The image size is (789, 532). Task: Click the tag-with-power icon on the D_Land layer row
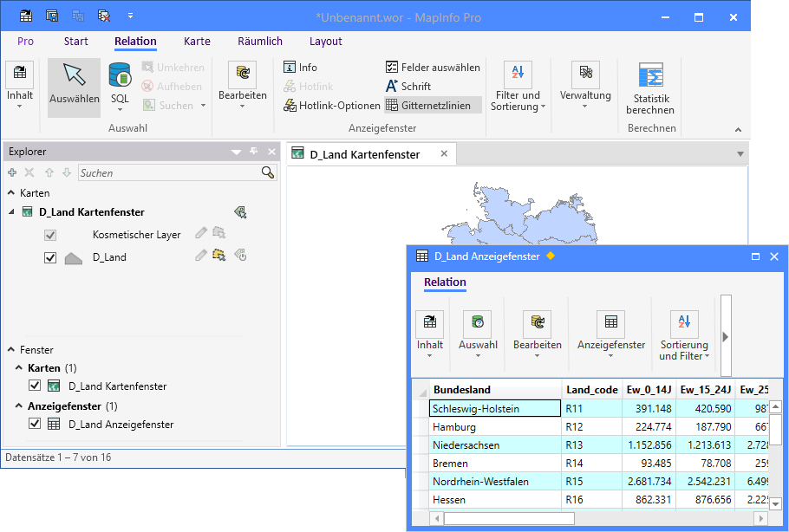(x=240, y=256)
